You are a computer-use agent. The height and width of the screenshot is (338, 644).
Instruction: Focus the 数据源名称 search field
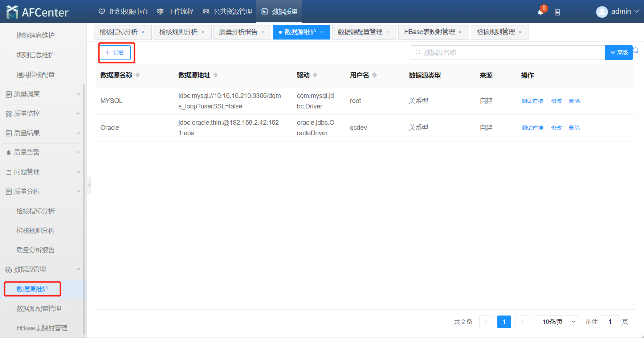coord(508,53)
